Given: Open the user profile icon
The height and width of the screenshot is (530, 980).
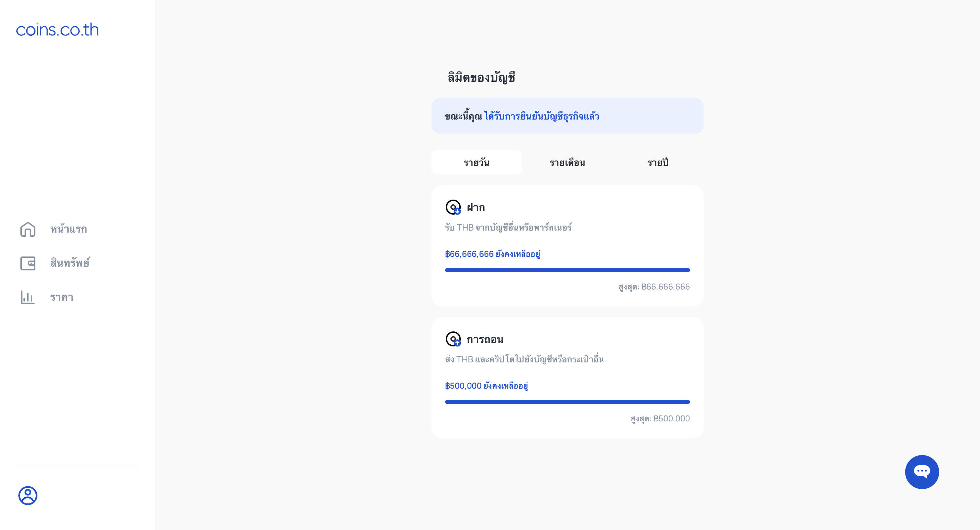Looking at the screenshot, I should (28, 495).
